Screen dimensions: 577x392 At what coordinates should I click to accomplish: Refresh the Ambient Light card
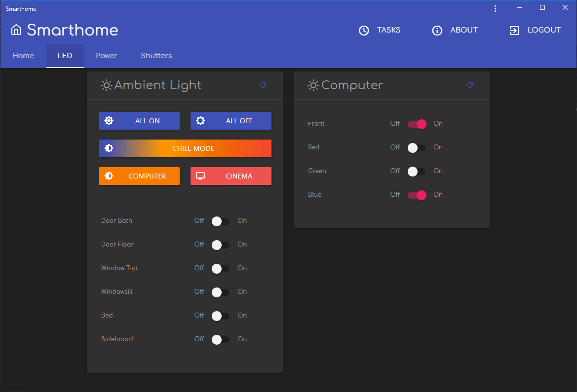(x=263, y=85)
